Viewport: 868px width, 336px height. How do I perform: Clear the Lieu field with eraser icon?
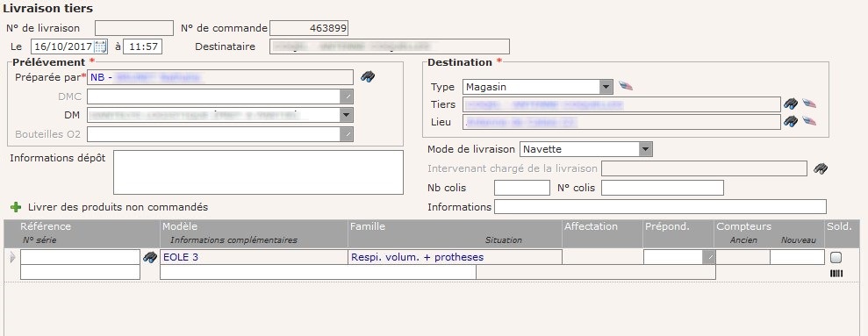click(809, 121)
